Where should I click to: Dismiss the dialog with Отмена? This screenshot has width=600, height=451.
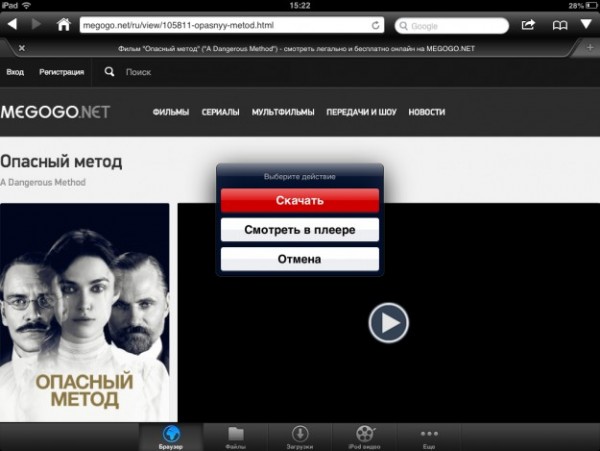click(299, 260)
